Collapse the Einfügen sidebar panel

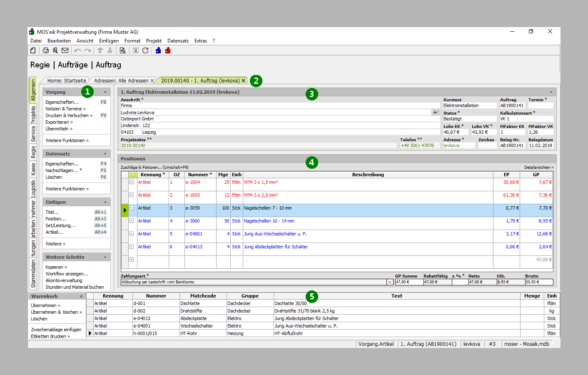click(x=105, y=202)
